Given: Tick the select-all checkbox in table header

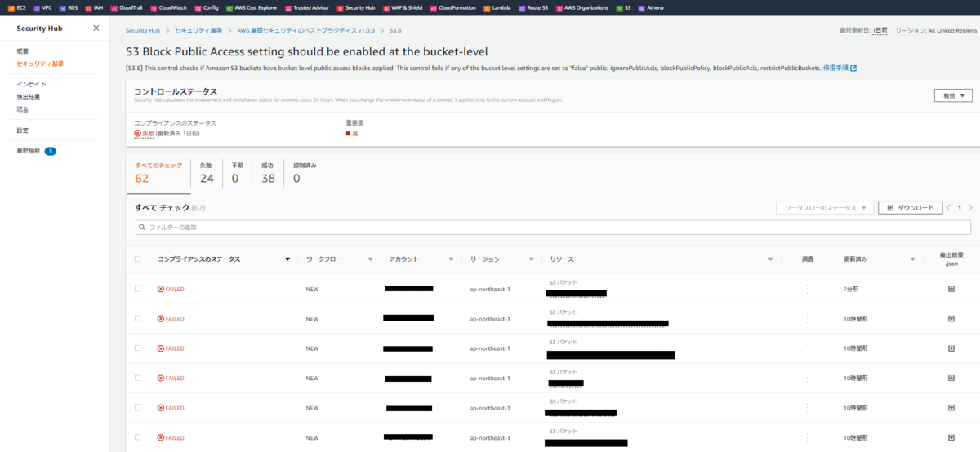Looking at the screenshot, I should tap(138, 259).
